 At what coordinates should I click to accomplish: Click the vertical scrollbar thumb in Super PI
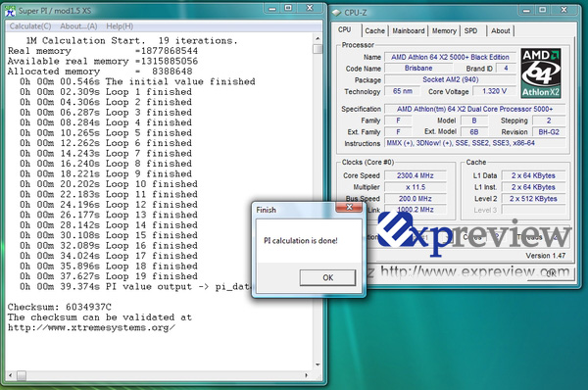click(318, 49)
